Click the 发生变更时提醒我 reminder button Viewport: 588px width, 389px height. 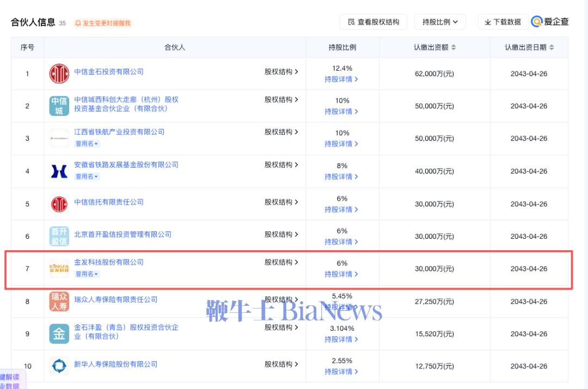[x=103, y=23]
